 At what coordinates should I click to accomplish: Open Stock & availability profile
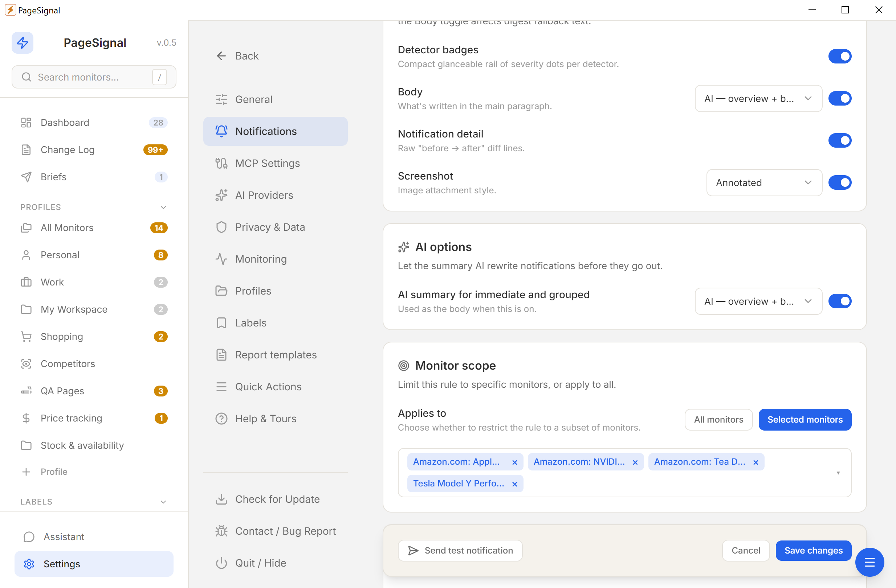(x=94, y=445)
